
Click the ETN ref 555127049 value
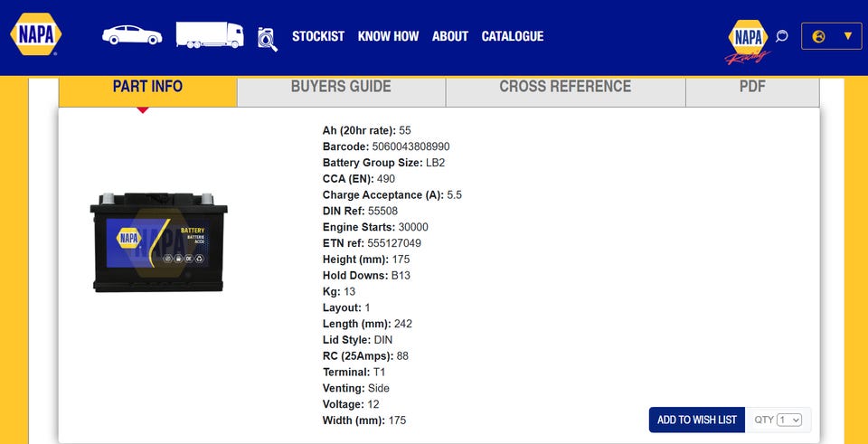coord(394,243)
